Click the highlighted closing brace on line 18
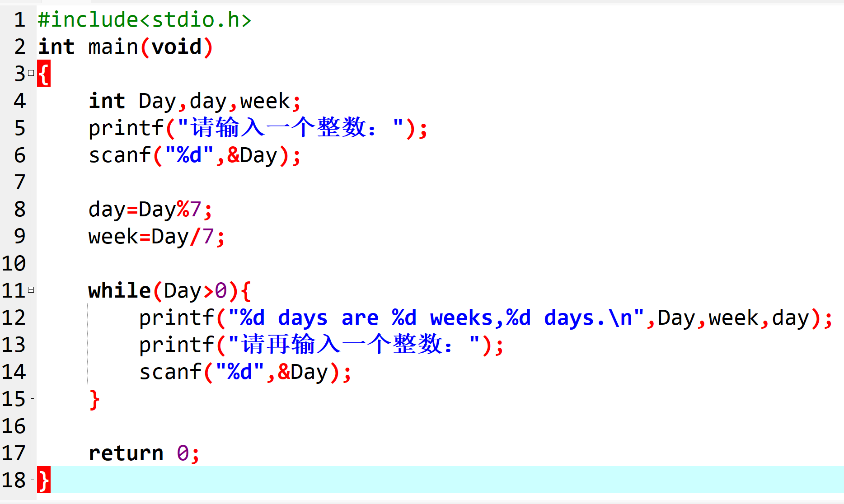 [44, 480]
